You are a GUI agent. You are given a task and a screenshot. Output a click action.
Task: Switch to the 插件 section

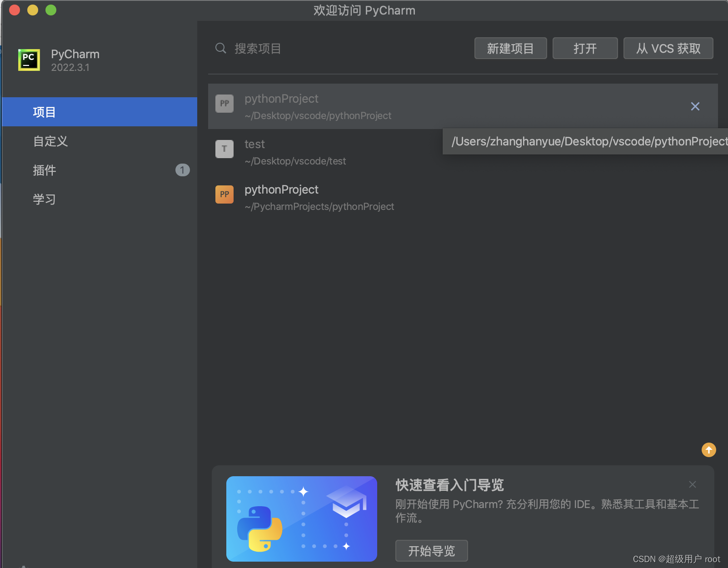100,170
